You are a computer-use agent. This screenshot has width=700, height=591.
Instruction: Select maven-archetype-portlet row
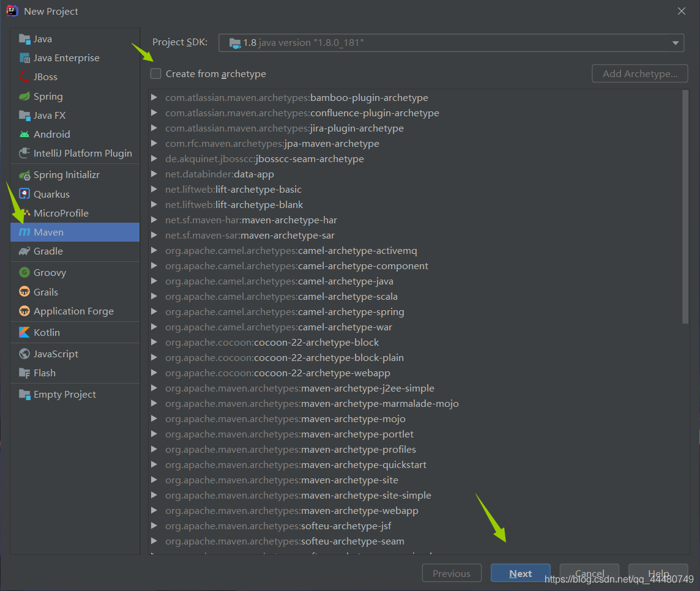click(x=415, y=434)
